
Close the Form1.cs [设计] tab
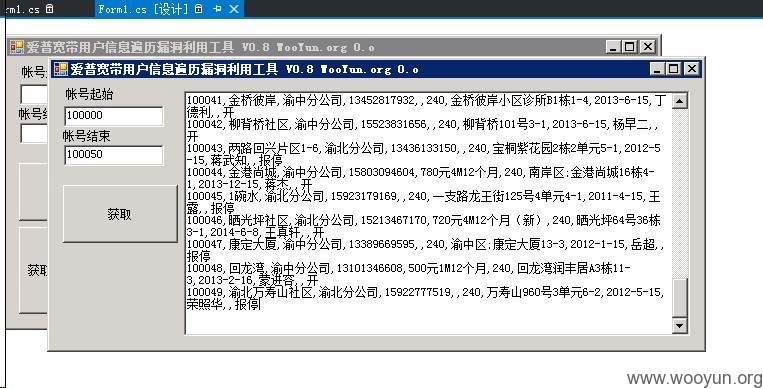coord(234,9)
